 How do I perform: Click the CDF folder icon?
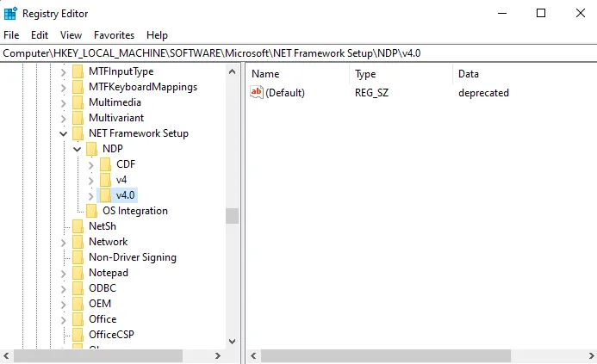point(105,164)
